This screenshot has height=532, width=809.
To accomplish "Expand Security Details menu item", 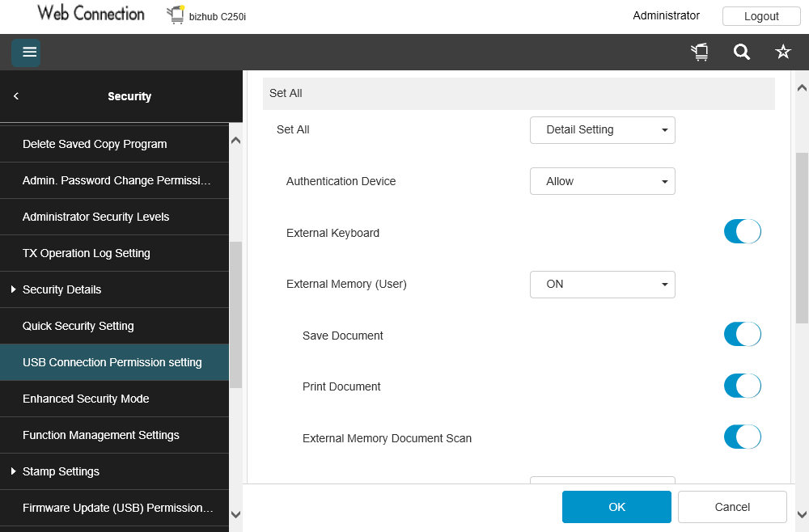I will 61,289.
